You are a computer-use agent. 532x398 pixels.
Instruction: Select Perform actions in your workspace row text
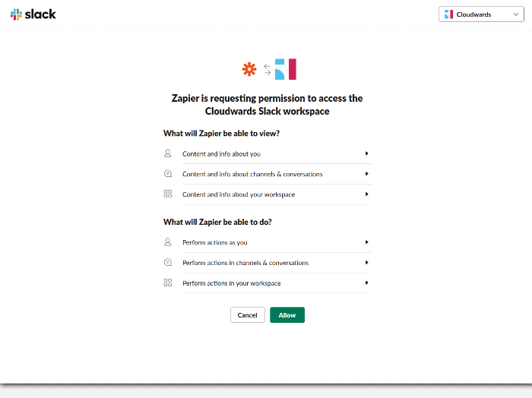pos(231,283)
